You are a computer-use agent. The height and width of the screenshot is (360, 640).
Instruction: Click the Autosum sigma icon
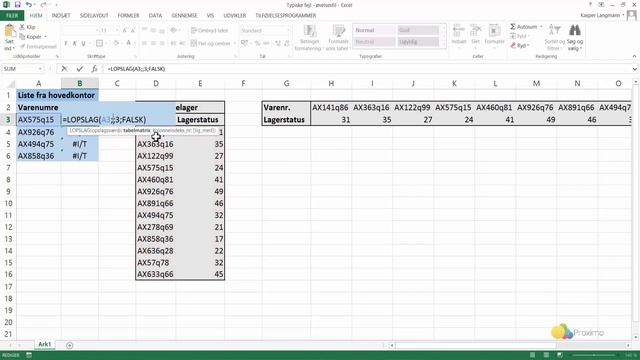click(513, 27)
